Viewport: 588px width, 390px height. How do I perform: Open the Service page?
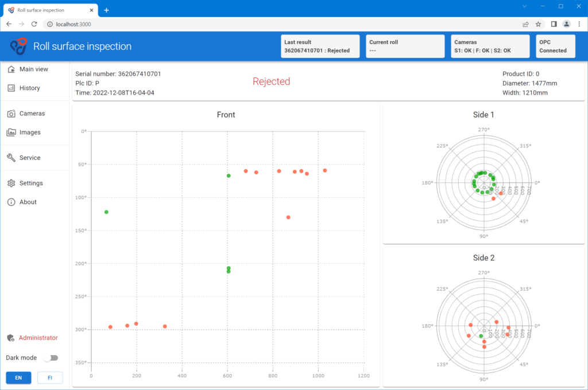click(34, 158)
